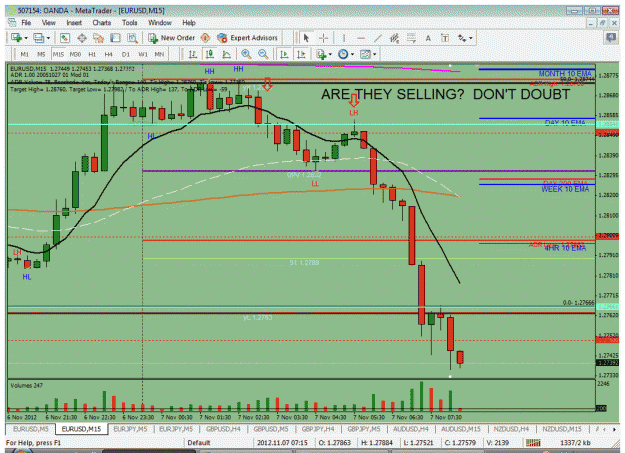Select the Equidistant Channel tool
Viewport: 625px width, 453px height.
tap(395, 38)
